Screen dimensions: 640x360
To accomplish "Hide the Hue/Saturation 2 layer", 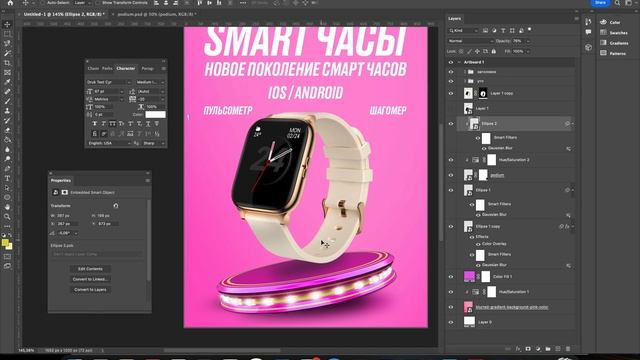I will [451, 160].
